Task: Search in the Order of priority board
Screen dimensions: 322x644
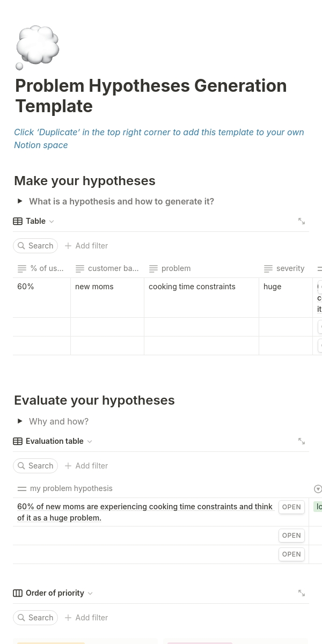Action: pos(35,618)
